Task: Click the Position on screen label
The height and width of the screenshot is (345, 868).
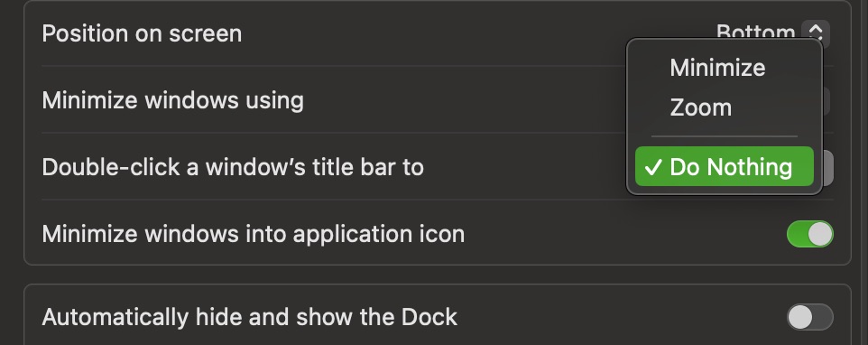Action: click(x=142, y=33)
